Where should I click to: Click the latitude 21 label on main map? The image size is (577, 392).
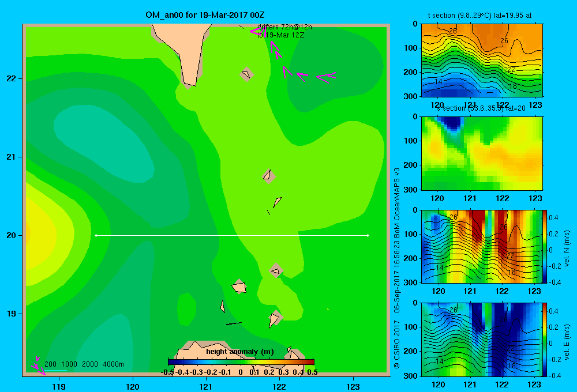pos(11,157)
